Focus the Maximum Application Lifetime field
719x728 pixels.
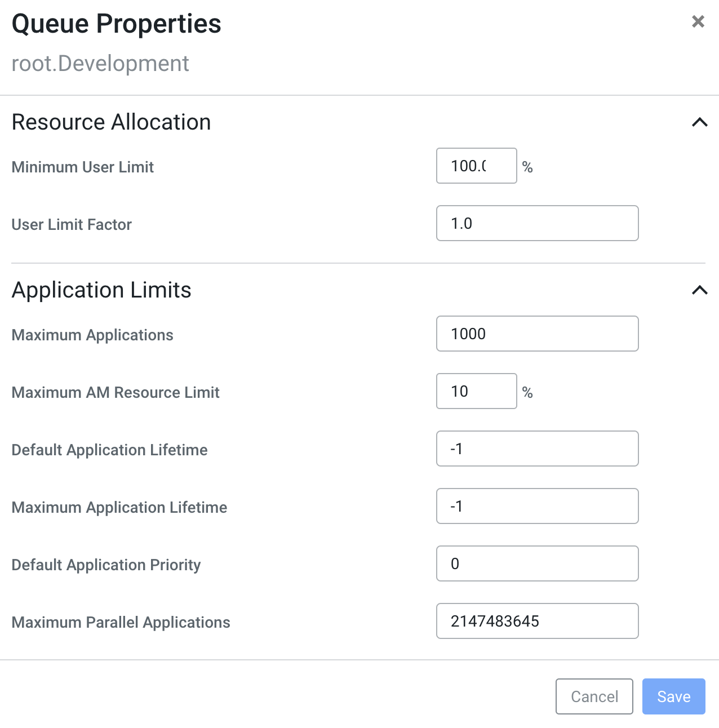(537, 506)
